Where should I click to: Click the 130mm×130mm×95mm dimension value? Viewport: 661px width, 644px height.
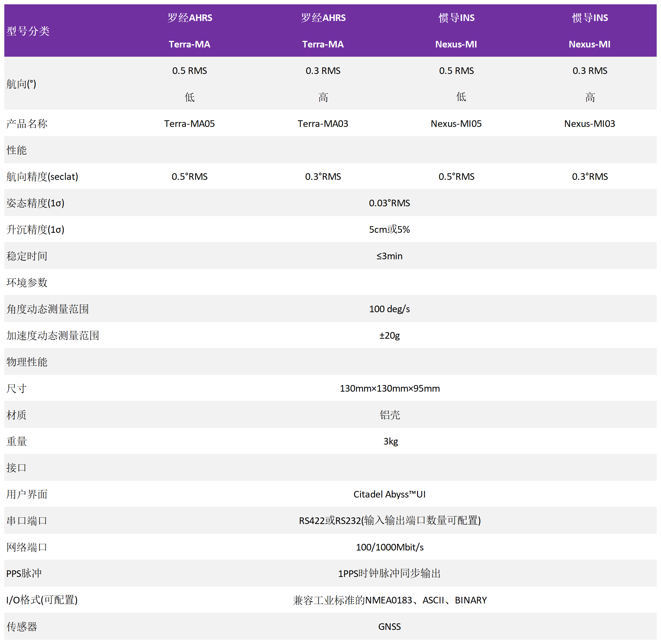pos(389,388)
